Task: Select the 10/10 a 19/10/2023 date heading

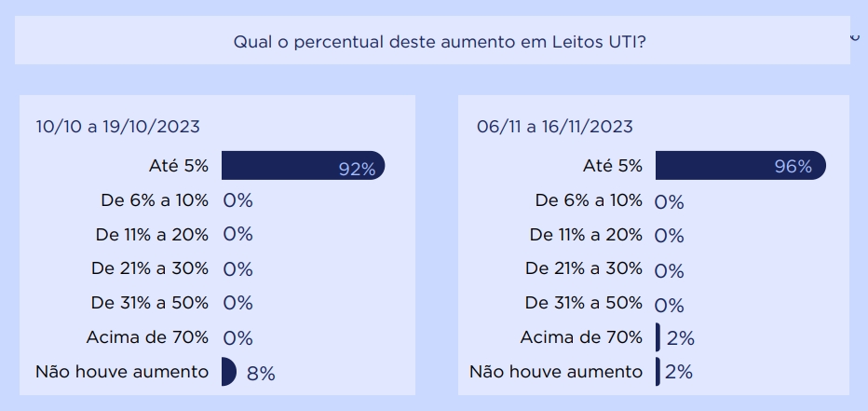Action: [x=117, y=127]
